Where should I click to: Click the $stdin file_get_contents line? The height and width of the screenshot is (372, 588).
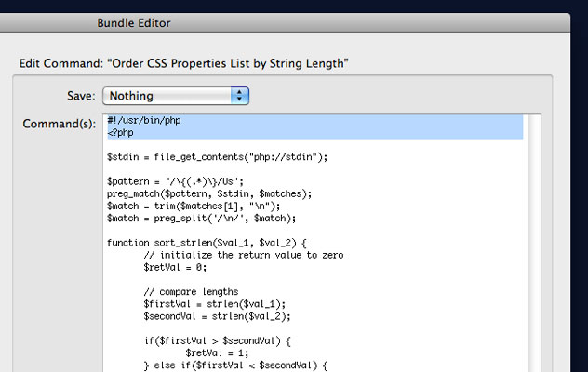click(x=218, y=156)
